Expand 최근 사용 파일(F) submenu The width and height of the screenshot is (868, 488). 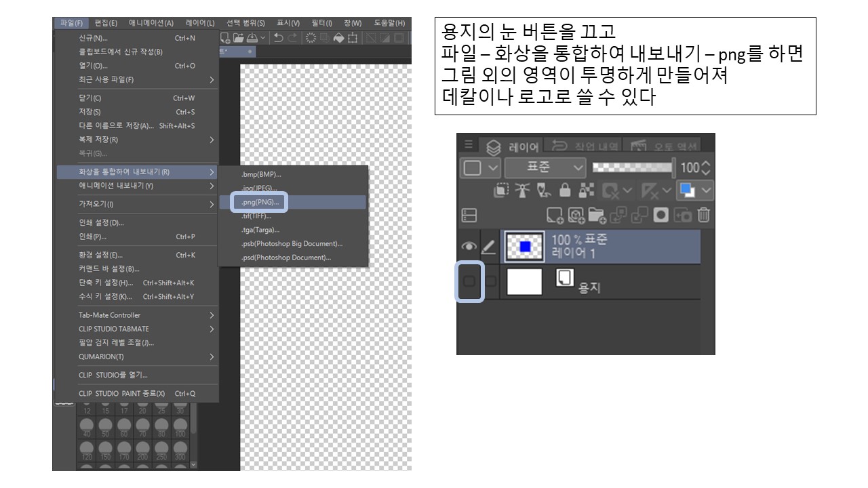click(x=212, y=80)
